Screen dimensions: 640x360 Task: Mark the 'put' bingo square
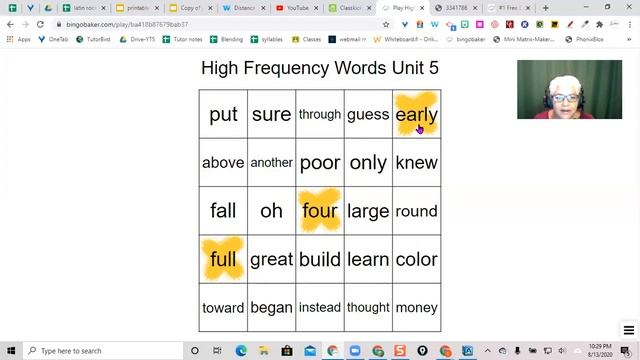click(223, 114)
